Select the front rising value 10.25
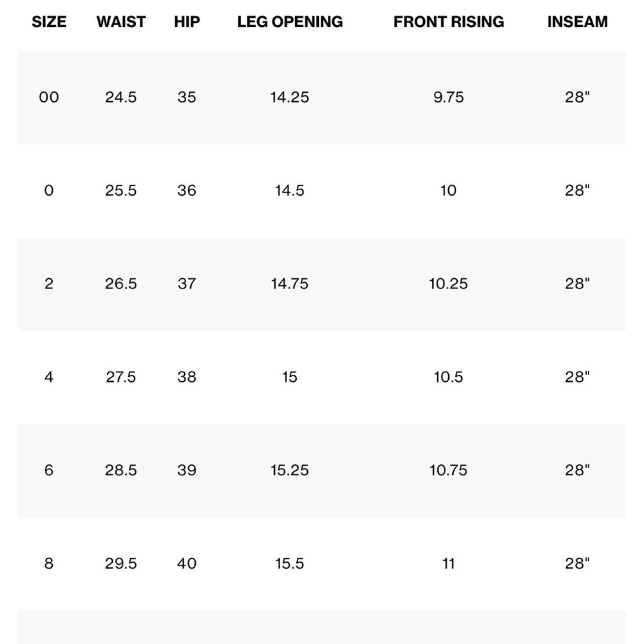 click(x=448, y=284)
